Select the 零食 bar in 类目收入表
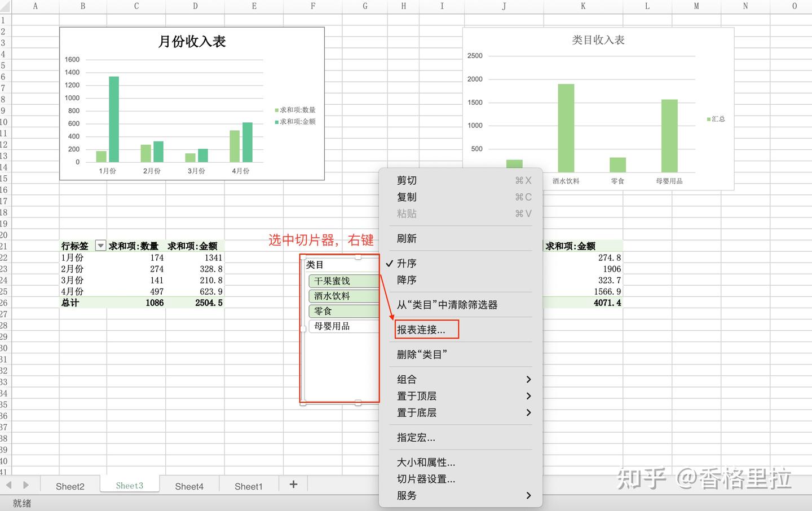 tap(617, 165)
